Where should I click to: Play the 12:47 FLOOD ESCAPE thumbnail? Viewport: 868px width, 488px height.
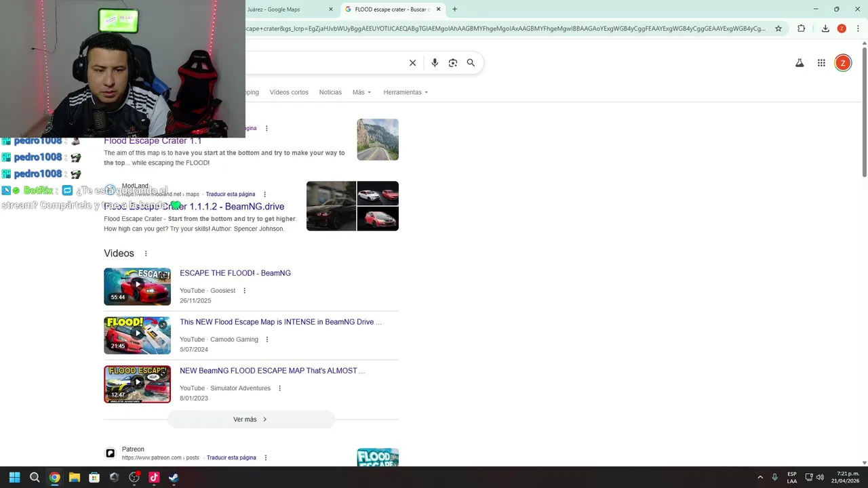click(x=137, y=384)
